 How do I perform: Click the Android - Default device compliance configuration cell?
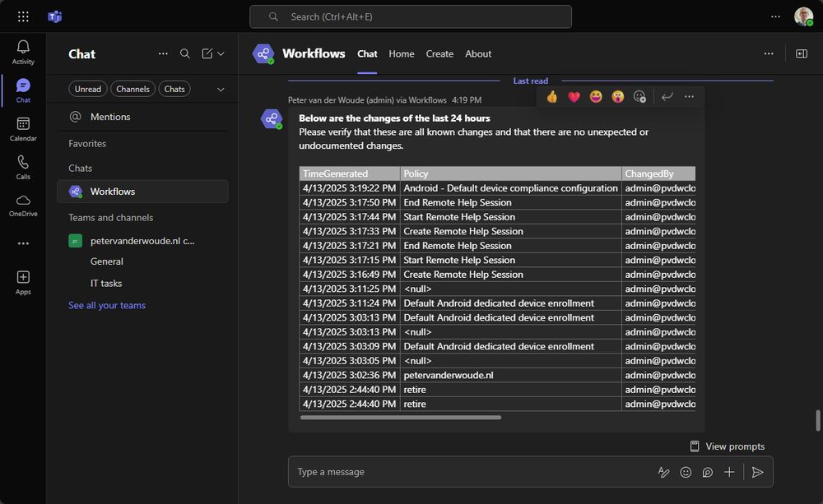tap(511, 187)
